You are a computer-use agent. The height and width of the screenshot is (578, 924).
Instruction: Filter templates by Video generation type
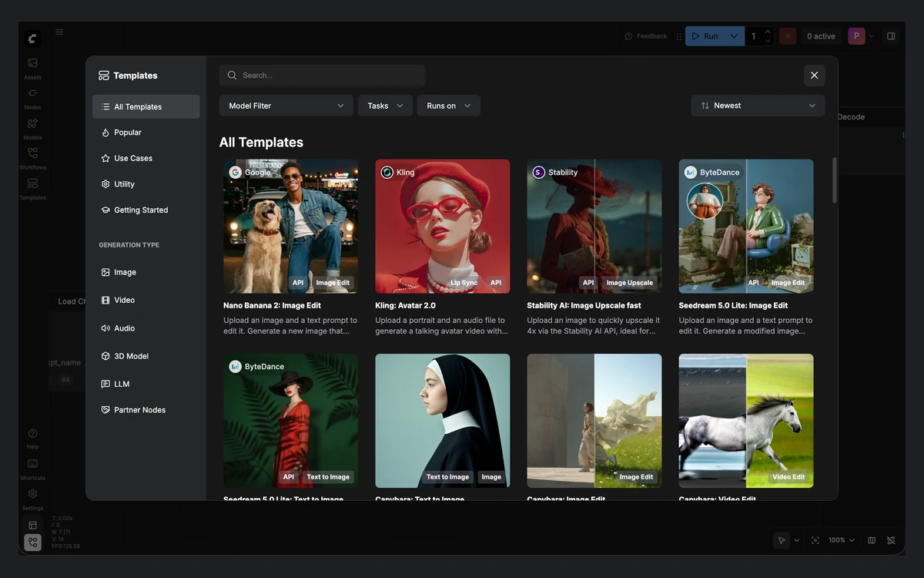[146, 300]
